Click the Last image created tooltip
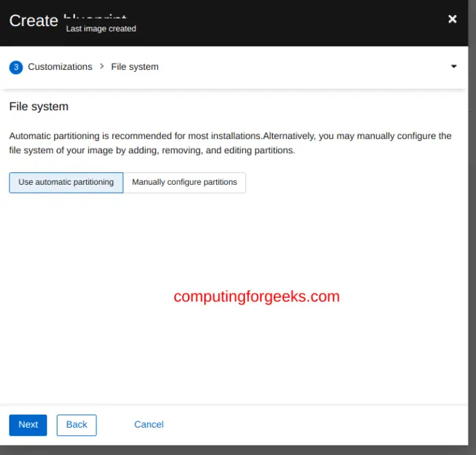The width and height of the screenshot is (476, 455). [101, 29]
